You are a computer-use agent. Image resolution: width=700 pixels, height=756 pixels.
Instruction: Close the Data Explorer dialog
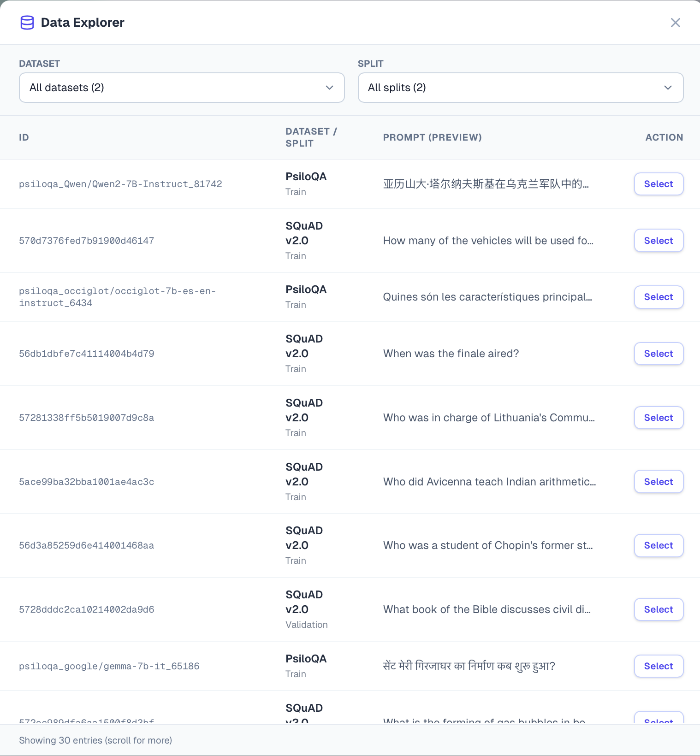pyautogui.click(x=675, y=23)
